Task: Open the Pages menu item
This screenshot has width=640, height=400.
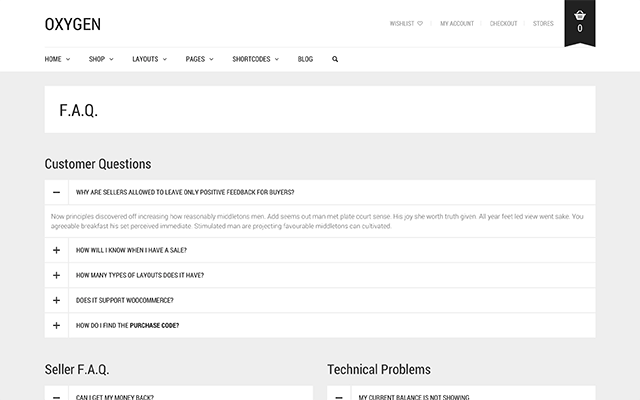Action: click(199, 59)
